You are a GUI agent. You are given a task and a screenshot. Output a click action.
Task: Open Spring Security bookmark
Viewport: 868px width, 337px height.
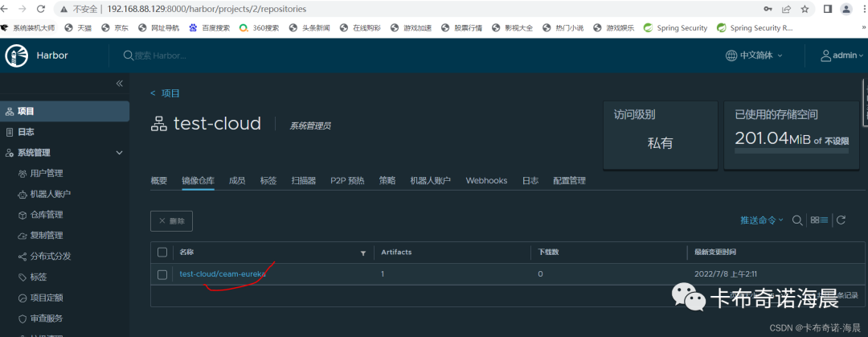[x=676, y=27]
